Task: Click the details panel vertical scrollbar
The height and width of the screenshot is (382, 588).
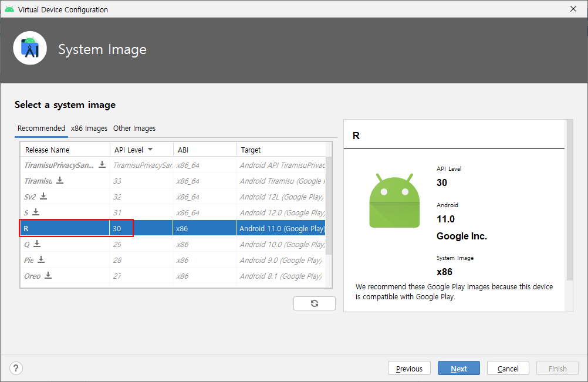Action: click(570, 200)
